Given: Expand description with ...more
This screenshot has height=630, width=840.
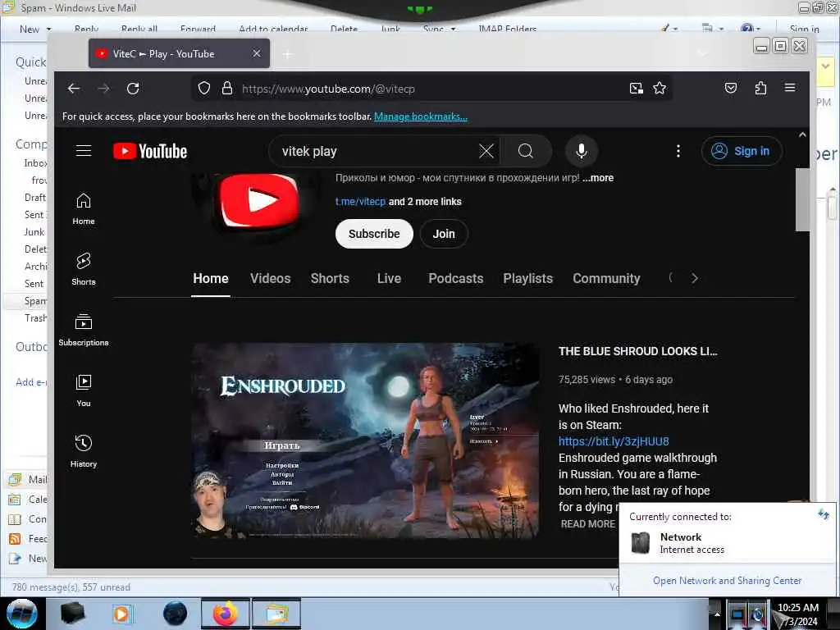Looking at the screenshot, I should pyautogui.click(x=598, y=178).
